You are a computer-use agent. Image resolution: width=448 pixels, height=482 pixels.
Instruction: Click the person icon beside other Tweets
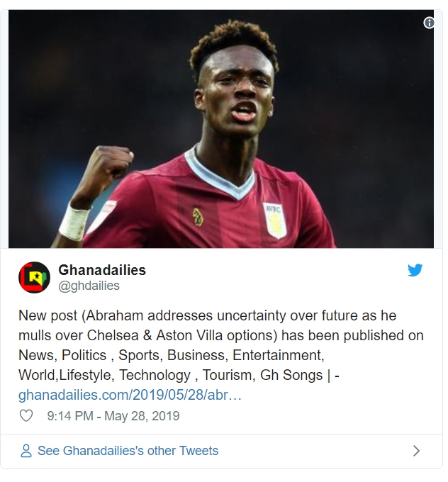click(x=26, y=451)
